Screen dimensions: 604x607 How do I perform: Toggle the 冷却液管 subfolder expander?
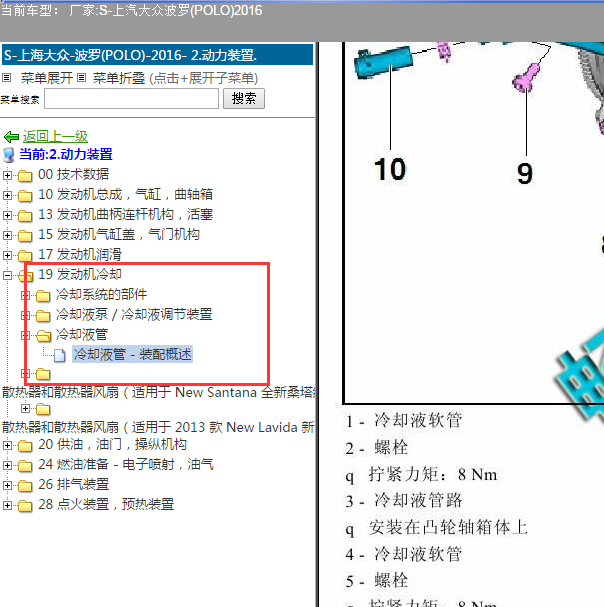[x=25, y=335]
